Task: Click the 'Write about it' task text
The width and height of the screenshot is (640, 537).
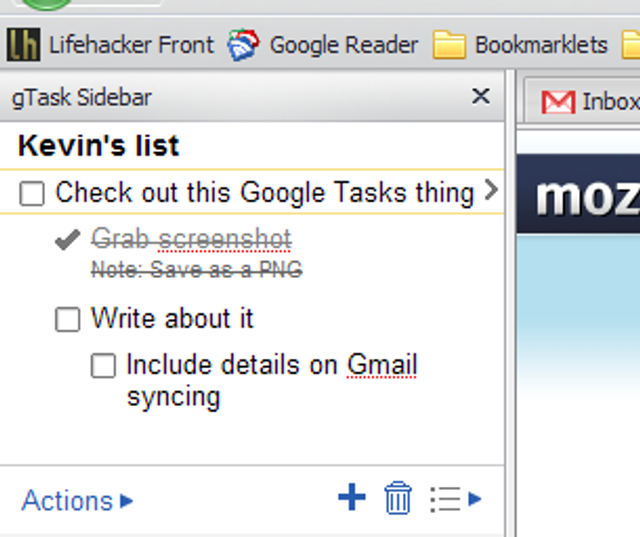Action: pyautogui.click(x=172, y=319)
